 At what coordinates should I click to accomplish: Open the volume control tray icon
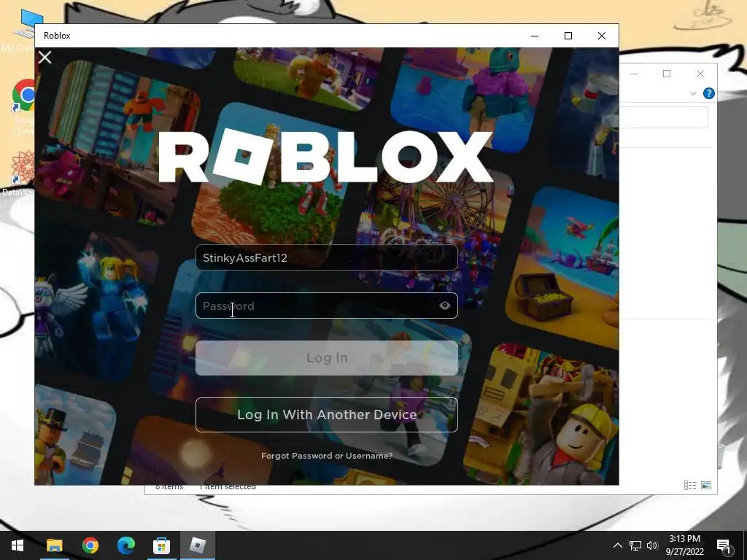point(652,545)
